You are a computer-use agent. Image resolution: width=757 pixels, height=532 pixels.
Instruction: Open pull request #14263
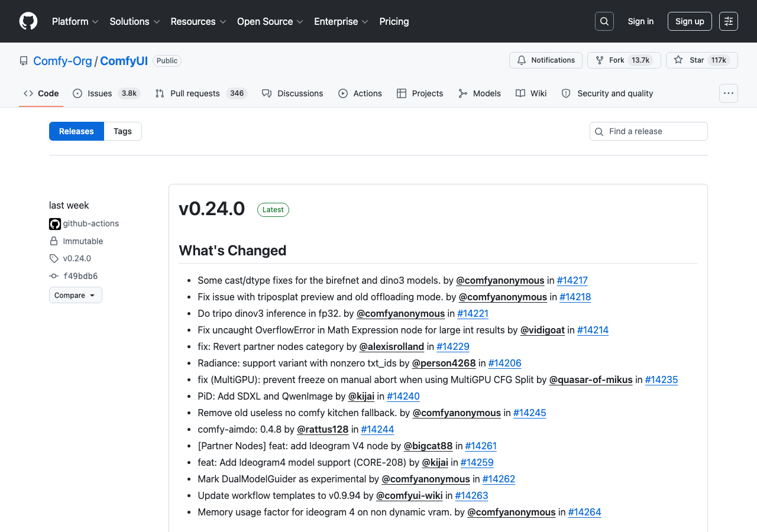coord(471,495)
